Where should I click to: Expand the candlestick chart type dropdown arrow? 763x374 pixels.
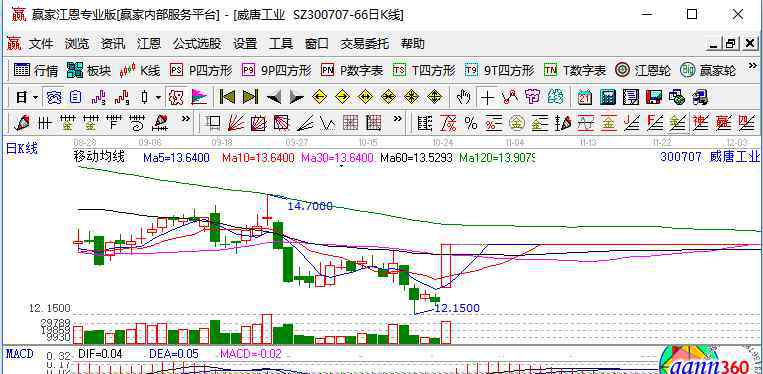click(158, 98)
